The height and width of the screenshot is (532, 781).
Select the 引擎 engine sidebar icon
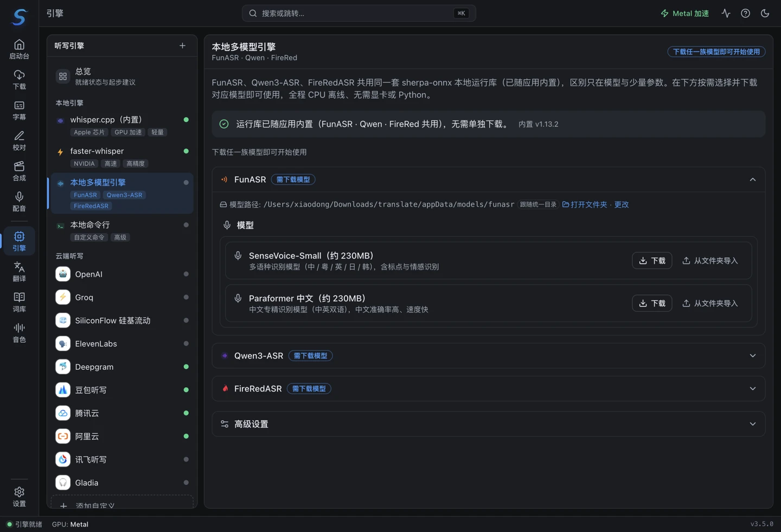(x=19, y=240)
